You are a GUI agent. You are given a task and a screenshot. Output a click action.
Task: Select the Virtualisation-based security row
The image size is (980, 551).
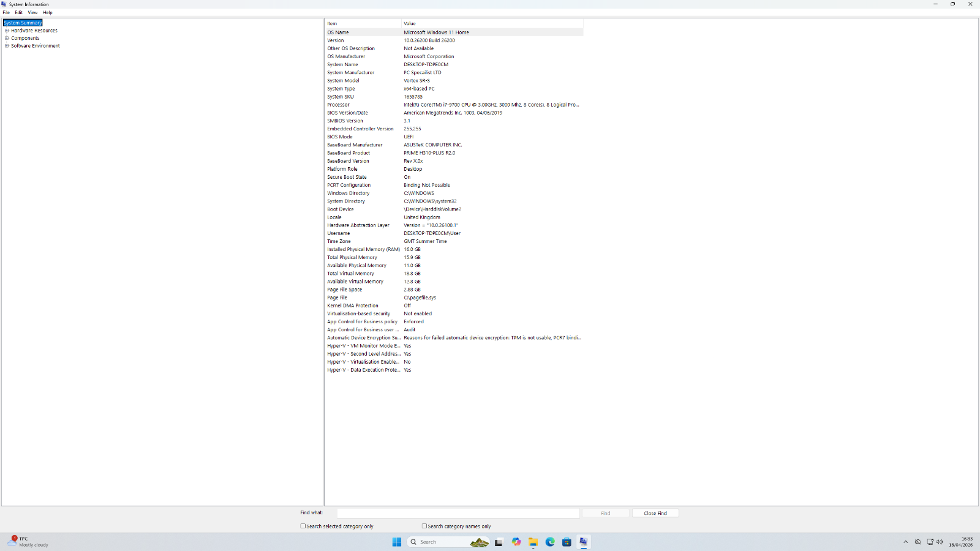454,313
